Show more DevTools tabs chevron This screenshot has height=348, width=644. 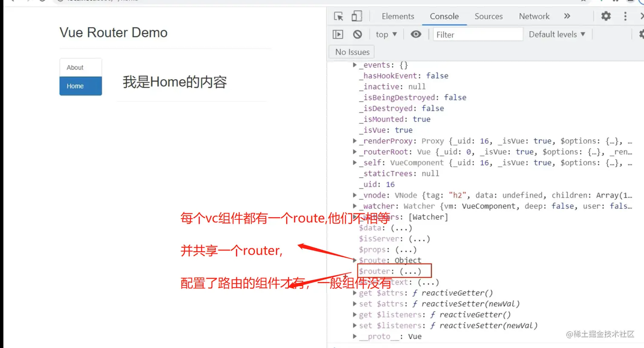click(567, 16)
